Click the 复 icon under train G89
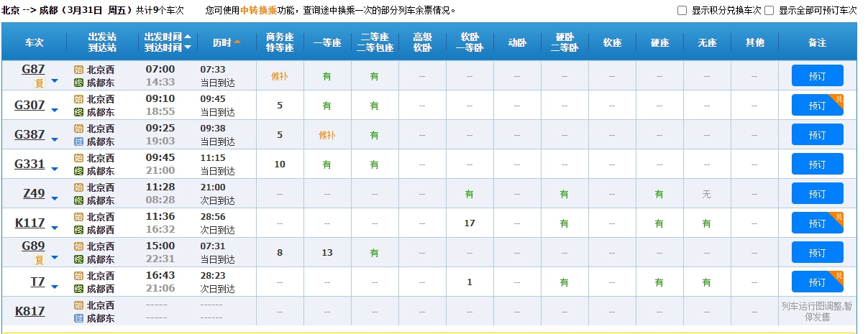Viewport: 868px width, 334px height. click(40, 260)
